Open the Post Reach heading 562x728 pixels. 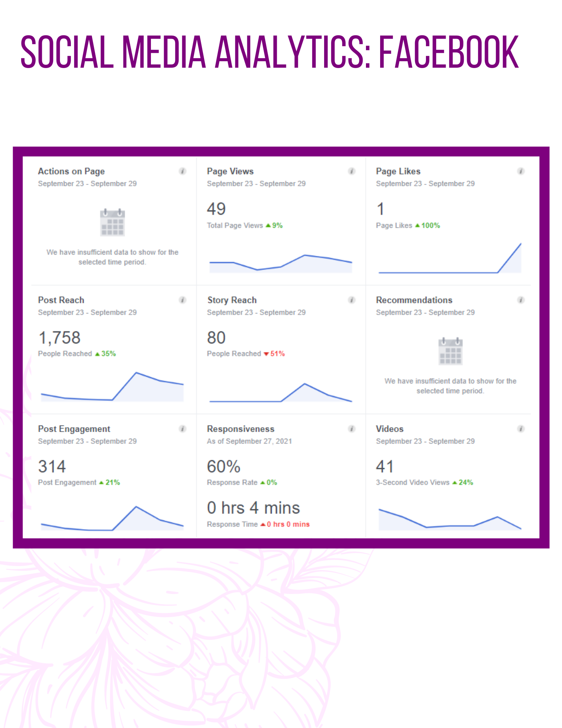61,300
